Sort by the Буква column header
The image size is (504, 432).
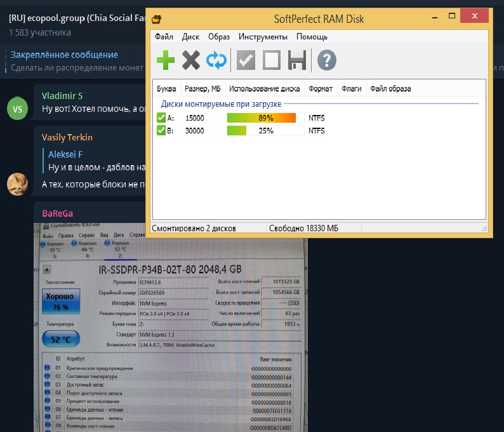(x=166, y=88)
